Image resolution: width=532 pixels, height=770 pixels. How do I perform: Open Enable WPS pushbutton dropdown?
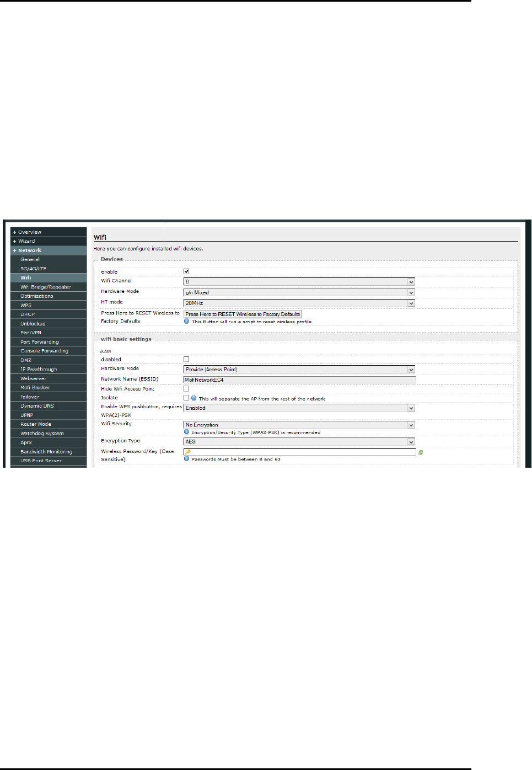(299, 408)
